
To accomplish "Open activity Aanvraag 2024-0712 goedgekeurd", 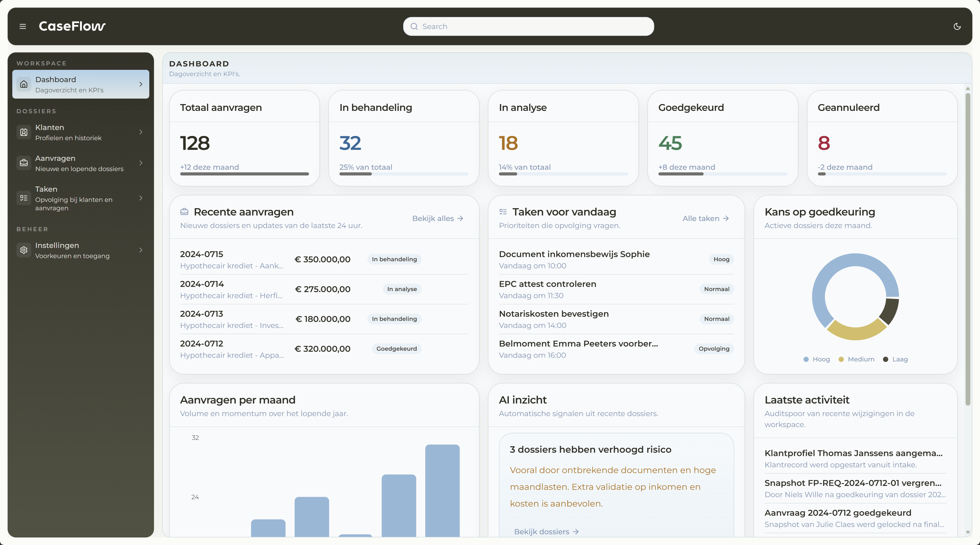I will (855, 518).
